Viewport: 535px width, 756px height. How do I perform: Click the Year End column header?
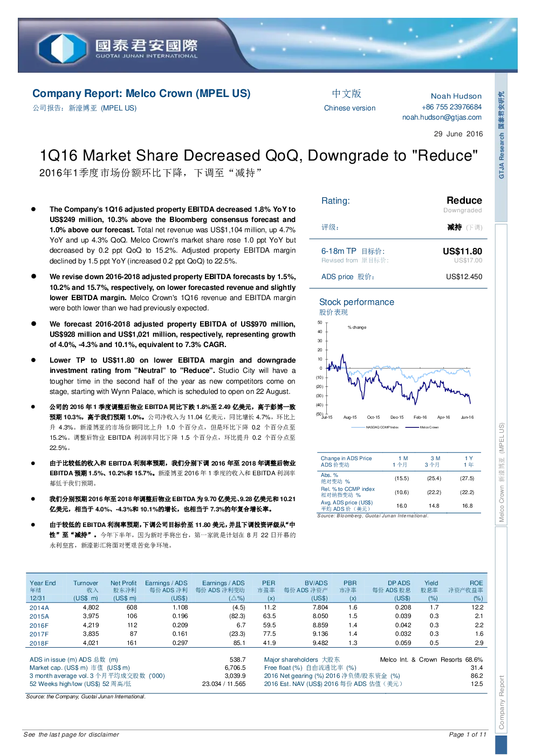tap(43, 583)
